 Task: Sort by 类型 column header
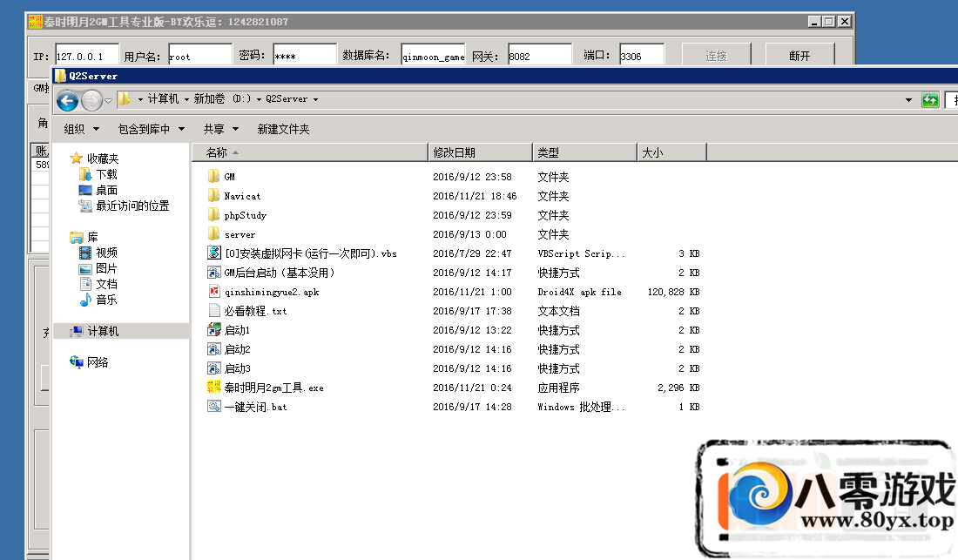point(584,152)
